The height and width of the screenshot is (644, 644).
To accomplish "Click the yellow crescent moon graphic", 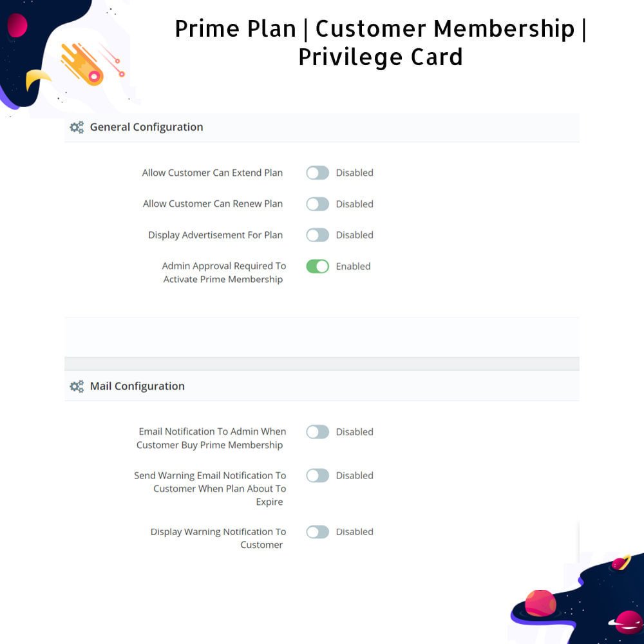I will (x=37, y=79).
